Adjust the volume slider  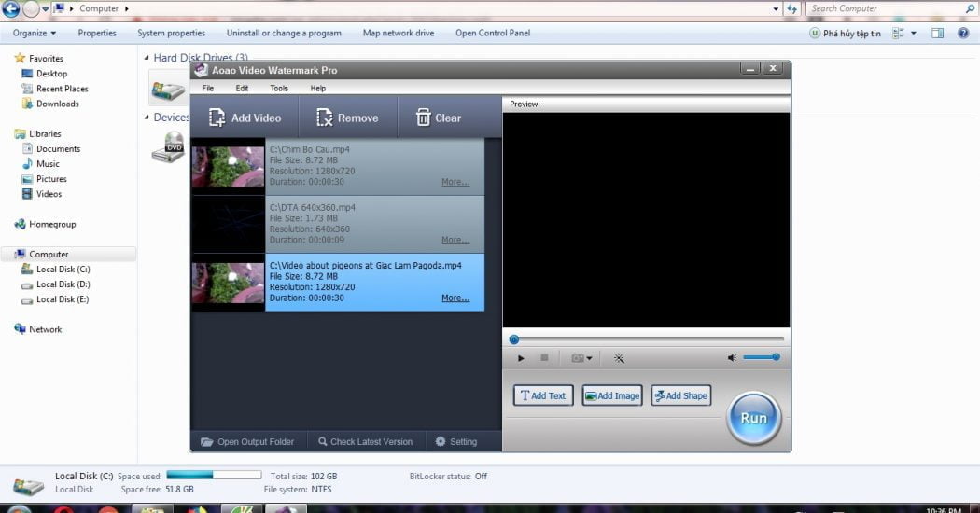click(762, 357)
